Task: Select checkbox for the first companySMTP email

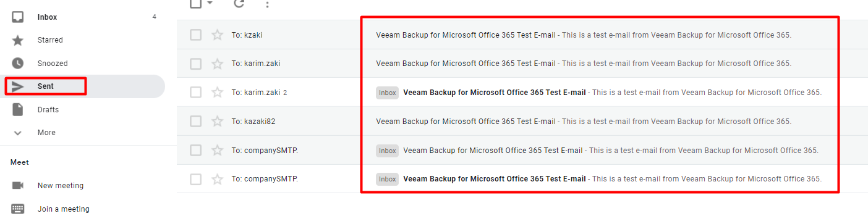Action: (x=195, y=150)
